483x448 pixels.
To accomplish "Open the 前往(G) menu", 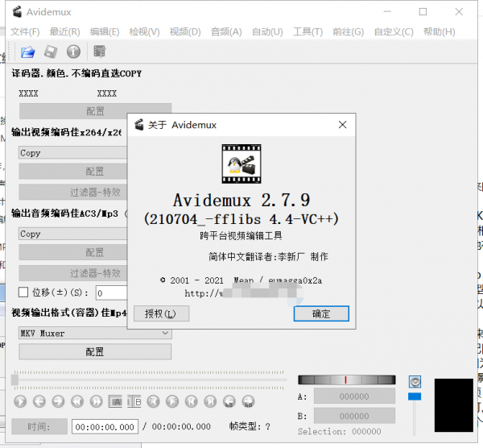I will coord(348,31).
